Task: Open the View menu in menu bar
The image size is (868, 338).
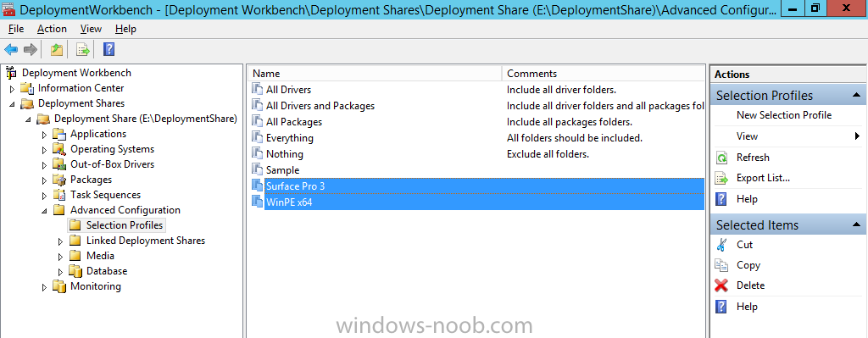Action: pyautogui.click(x=91, y=29)
